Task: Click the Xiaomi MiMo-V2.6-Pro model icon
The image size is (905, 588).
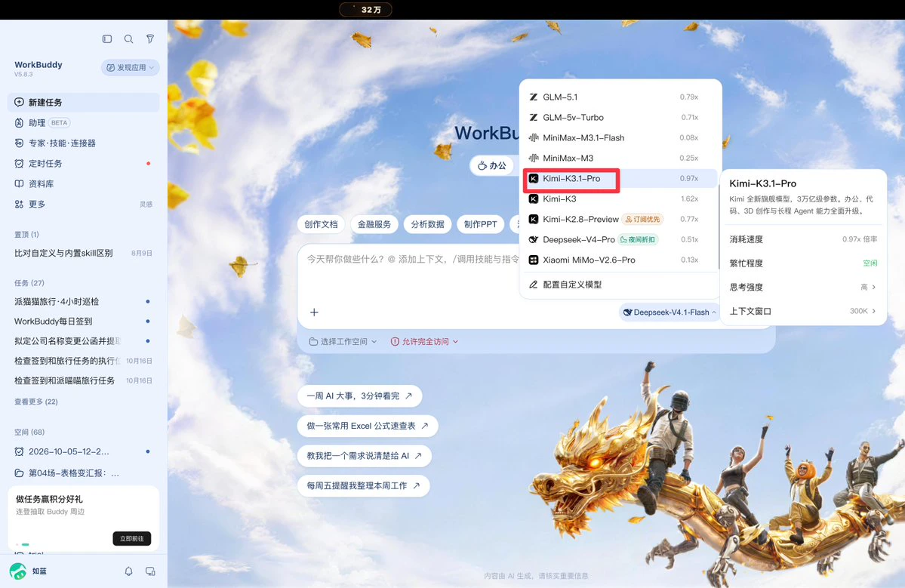Action: [x=534, y=260]
